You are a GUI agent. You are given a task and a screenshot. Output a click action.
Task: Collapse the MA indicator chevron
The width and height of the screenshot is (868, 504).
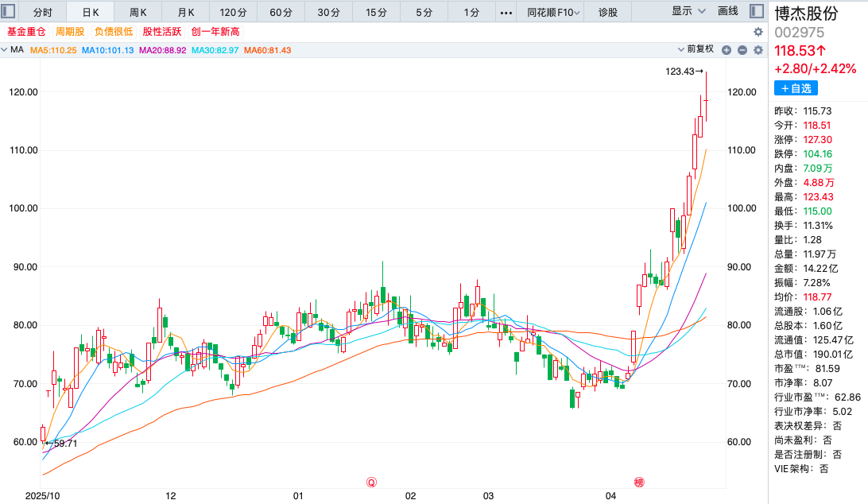coord(6,50)
